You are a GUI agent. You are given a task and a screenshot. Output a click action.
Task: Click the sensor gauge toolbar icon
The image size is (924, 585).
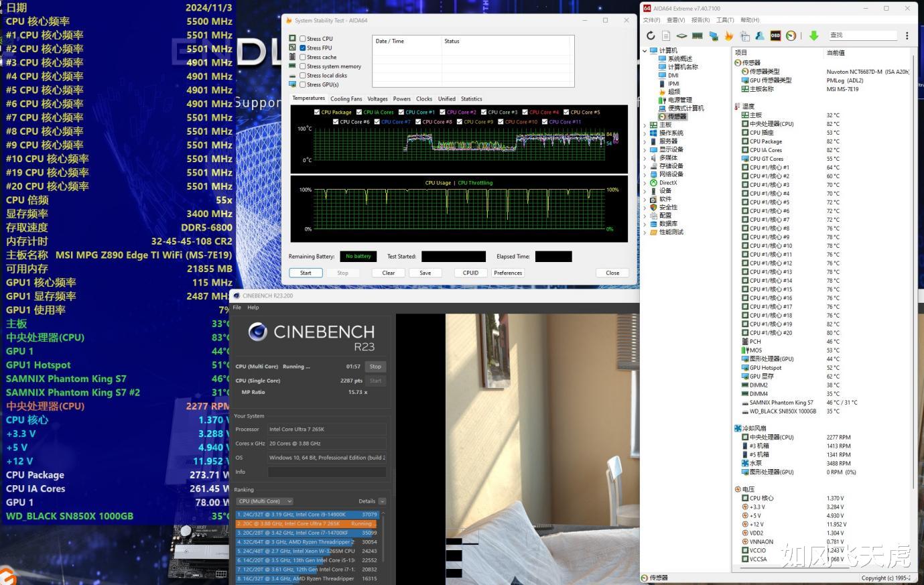(791, 36)
